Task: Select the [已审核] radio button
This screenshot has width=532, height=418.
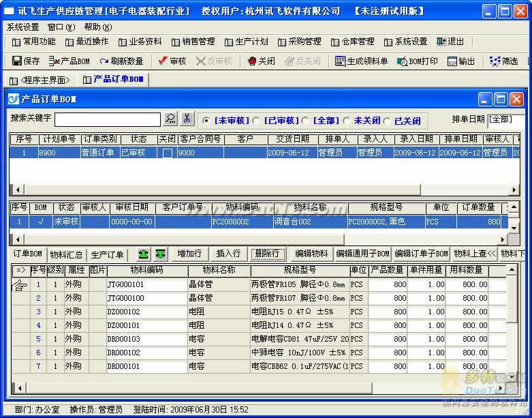Action: [257, 121]
